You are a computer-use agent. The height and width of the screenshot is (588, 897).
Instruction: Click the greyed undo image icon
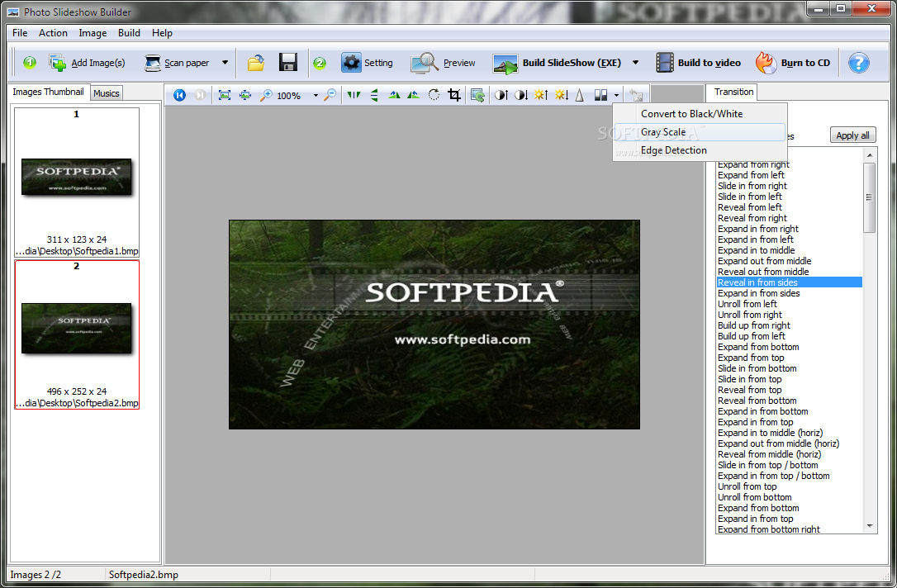point(635,95)
